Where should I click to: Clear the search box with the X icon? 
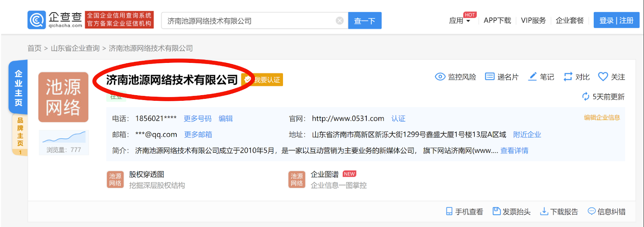[340, 21]
